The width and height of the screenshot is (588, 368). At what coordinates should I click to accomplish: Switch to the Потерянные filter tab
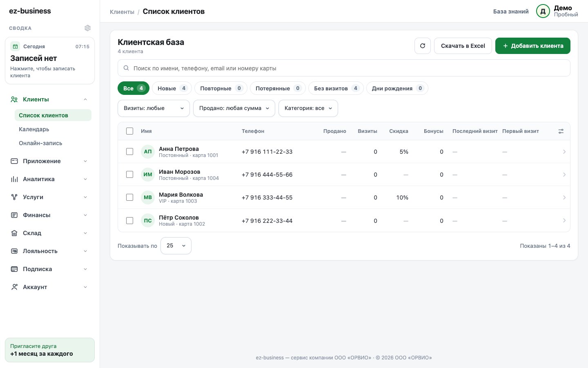278,88
